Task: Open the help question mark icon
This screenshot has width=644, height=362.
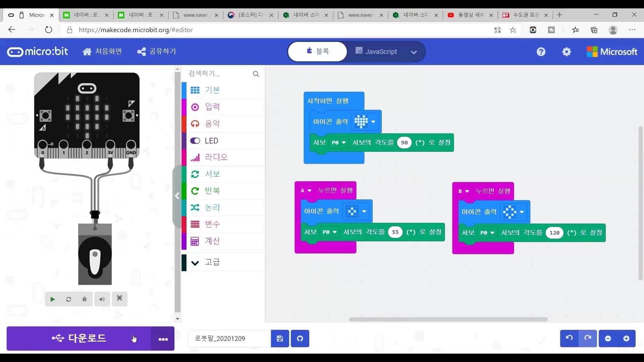Action: click(x=541, y=52)
